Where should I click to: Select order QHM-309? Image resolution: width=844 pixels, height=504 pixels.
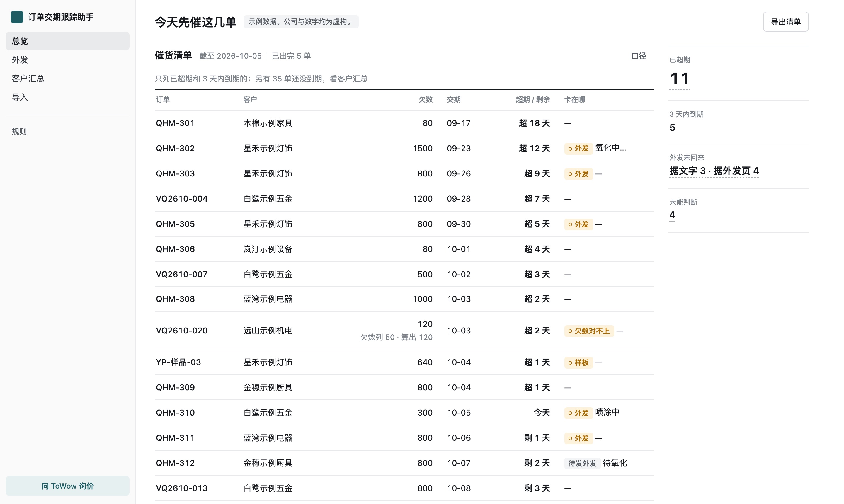(x=175, y=387)
